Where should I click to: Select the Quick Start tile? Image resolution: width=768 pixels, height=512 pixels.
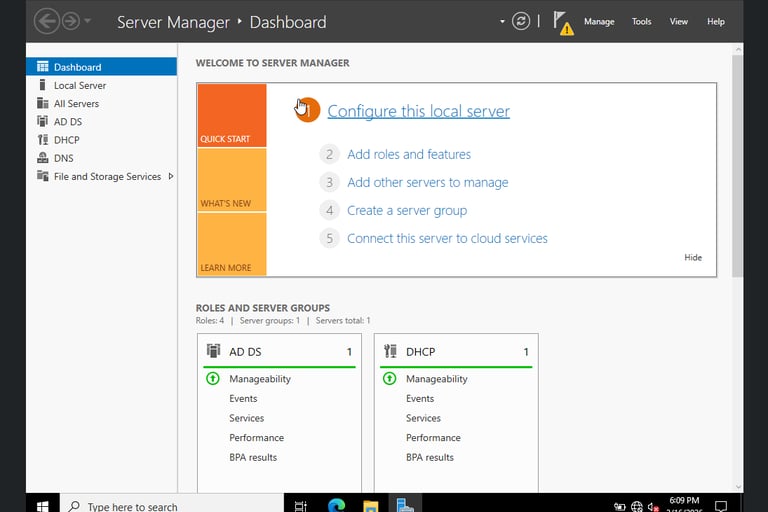coord(232,115)
